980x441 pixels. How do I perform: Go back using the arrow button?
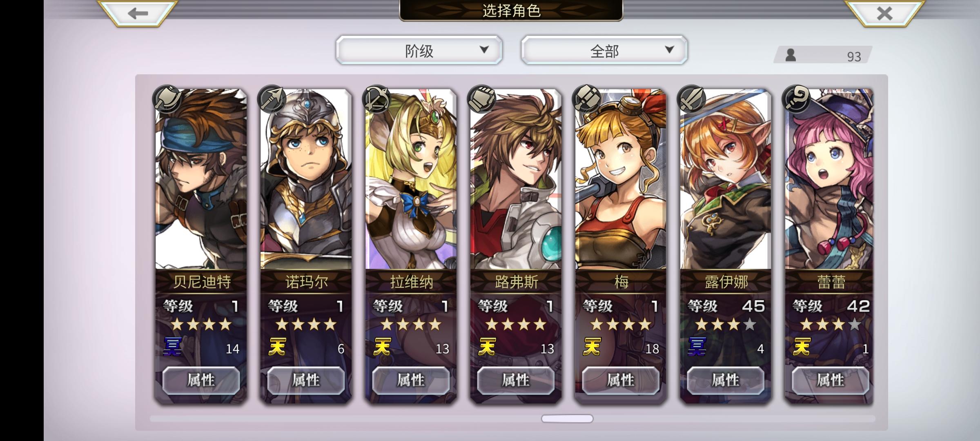[x=137, y=13]
